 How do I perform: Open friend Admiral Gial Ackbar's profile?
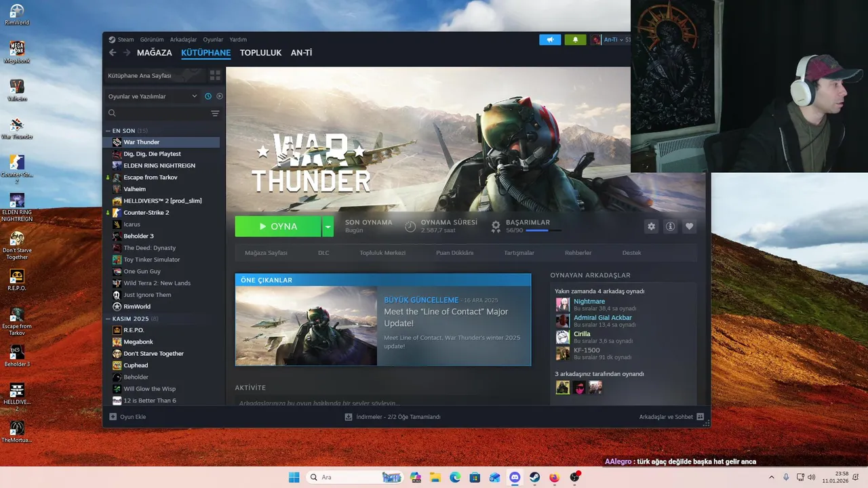pos(603,317)
